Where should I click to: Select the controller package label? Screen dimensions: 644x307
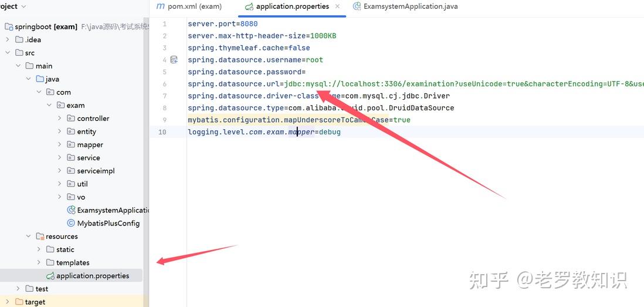click(x=93, y=119)
